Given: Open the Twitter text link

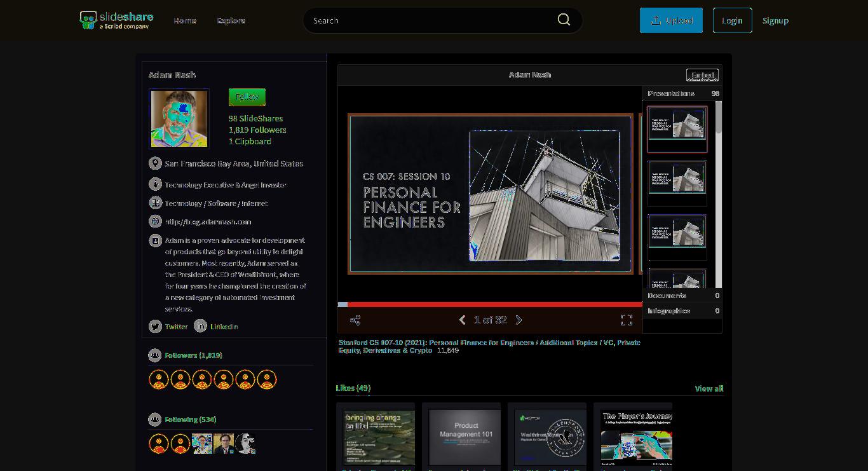Looking at the screenshot, I should [x=176, y=327].
